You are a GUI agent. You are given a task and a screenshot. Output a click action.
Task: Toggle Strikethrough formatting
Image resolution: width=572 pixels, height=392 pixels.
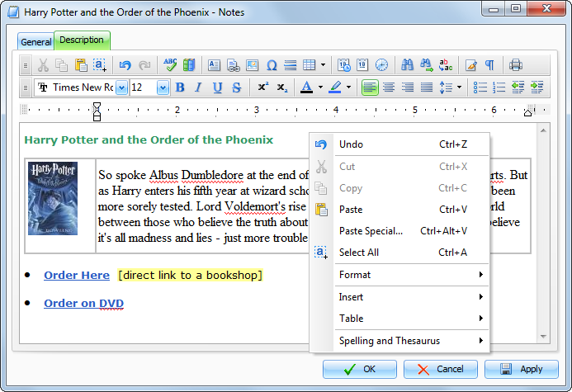tap(237, 87)
